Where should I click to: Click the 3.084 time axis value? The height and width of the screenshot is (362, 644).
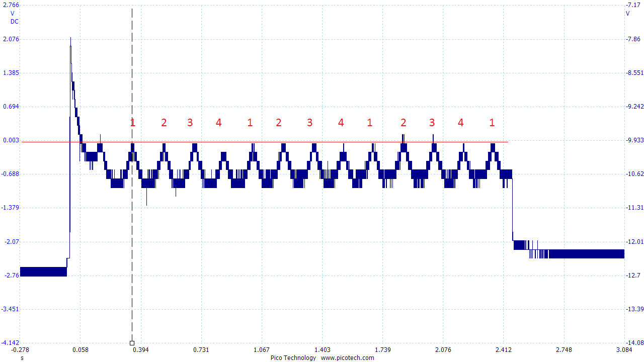[624, 350]
